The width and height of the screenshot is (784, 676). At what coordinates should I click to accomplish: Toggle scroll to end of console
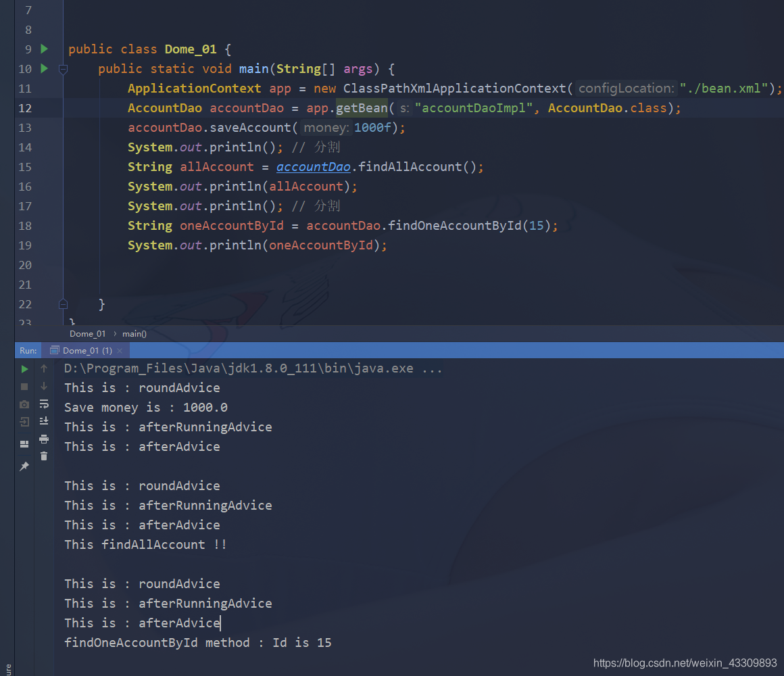pyautogui.click(x=44, y=421)
